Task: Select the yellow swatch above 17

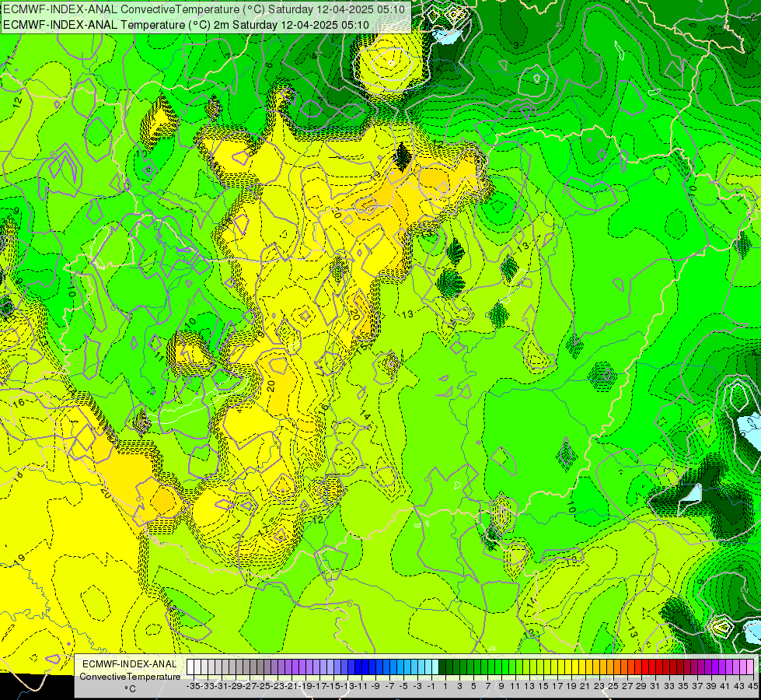Action: [x=554, y=667]
